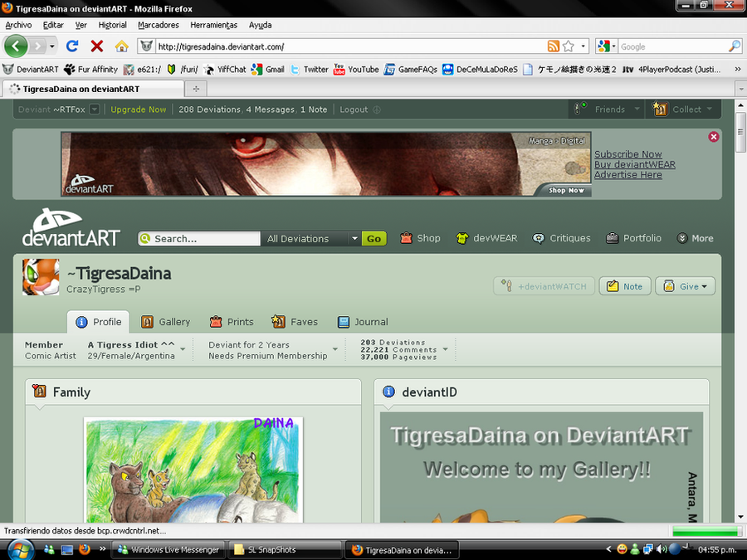The width and height of the screenshot is (747, 560).
Task: Open the Shop page in site navigation
Action: tap(420, 238)
